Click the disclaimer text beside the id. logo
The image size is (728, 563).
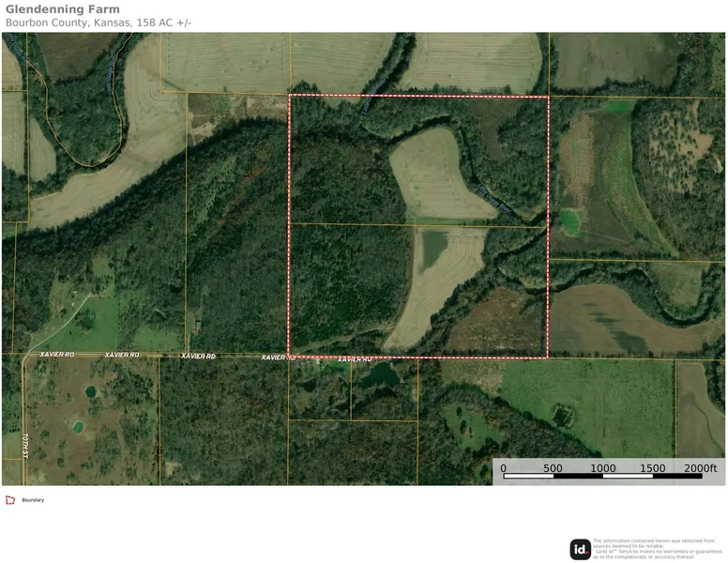[x=654, y=549]
